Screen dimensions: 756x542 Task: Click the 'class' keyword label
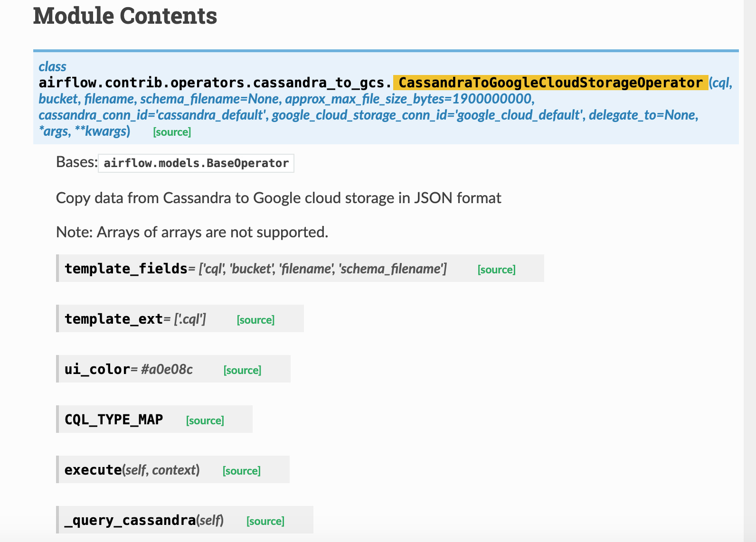(x=52, y=66)
